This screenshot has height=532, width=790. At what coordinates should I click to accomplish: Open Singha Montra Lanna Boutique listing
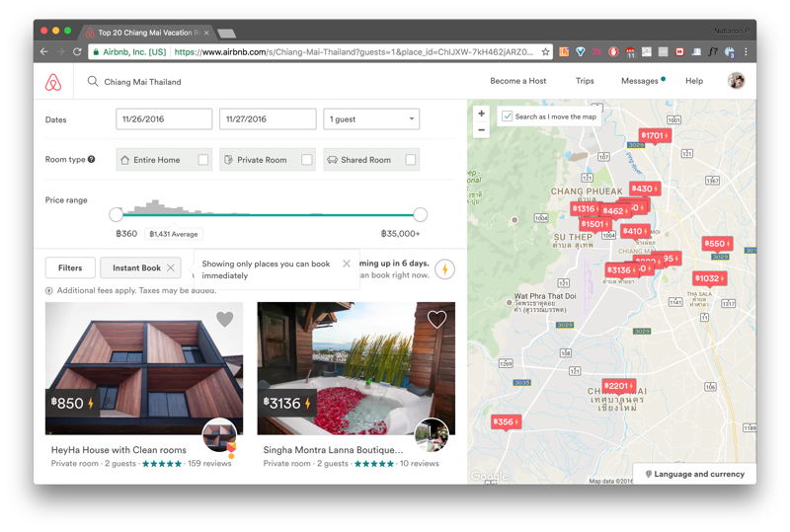pos(333,449)
